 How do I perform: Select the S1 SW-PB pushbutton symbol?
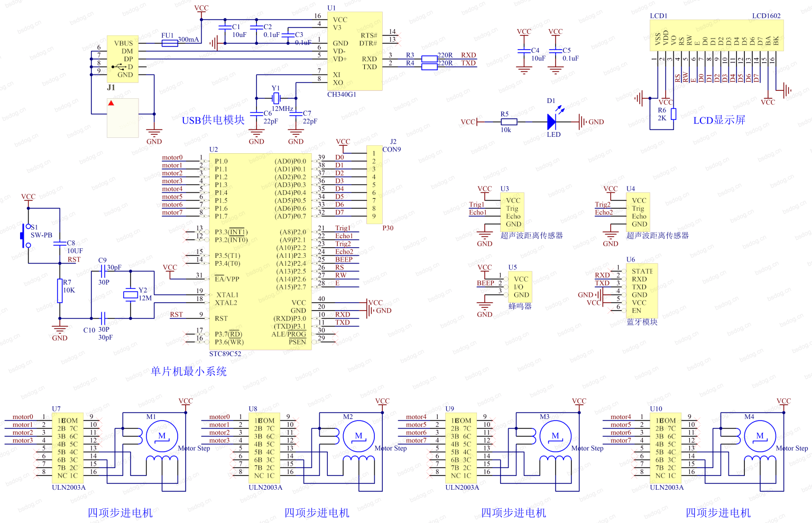(x=26, y=236)
